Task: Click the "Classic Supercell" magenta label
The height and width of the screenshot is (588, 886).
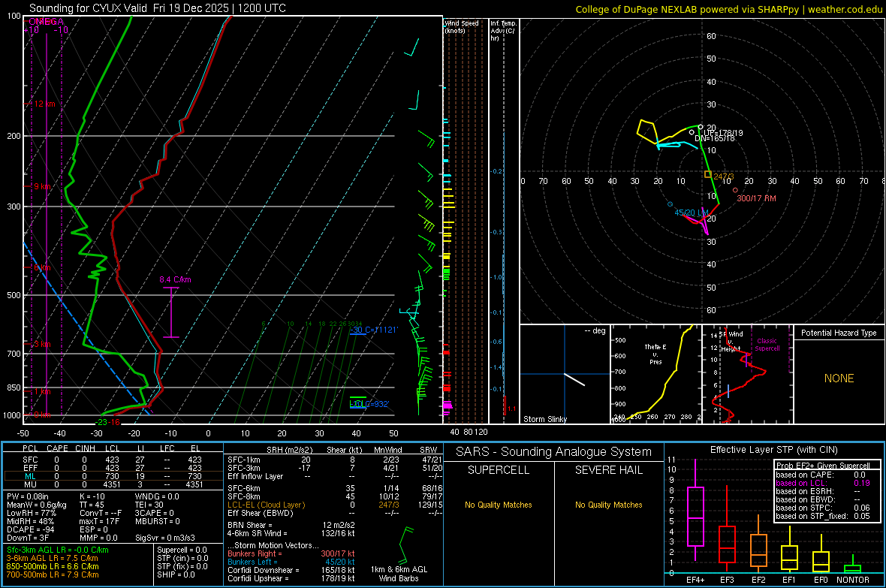Action: (767, 345)
